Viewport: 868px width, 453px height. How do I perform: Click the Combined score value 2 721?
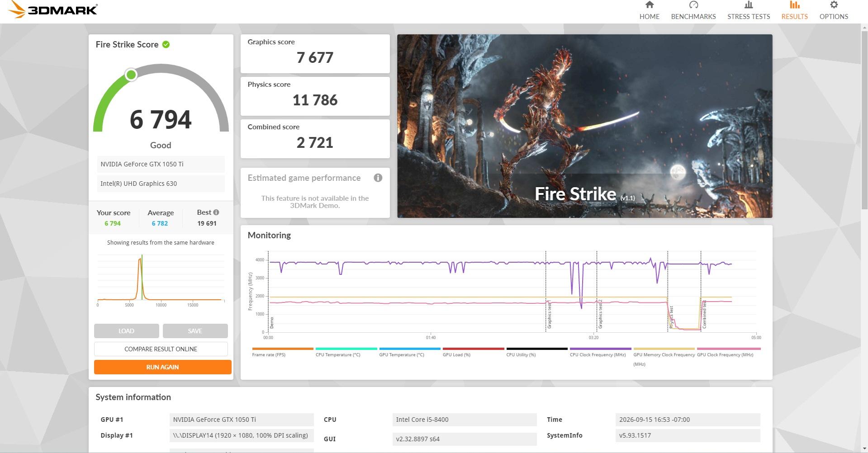pyautogui.click(x=315, y=143)
